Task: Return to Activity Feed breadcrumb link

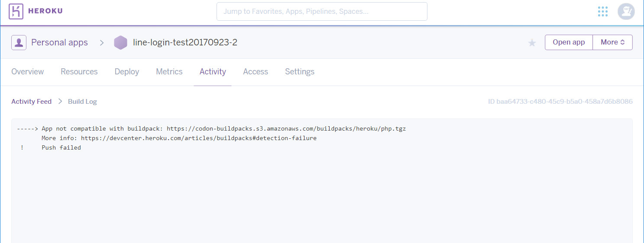Action: (x=31, y=102)
